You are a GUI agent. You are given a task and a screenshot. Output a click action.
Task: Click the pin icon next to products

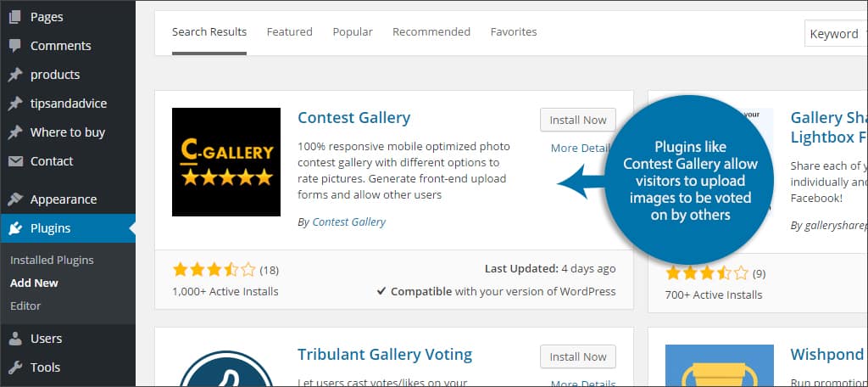click(15, 75)
